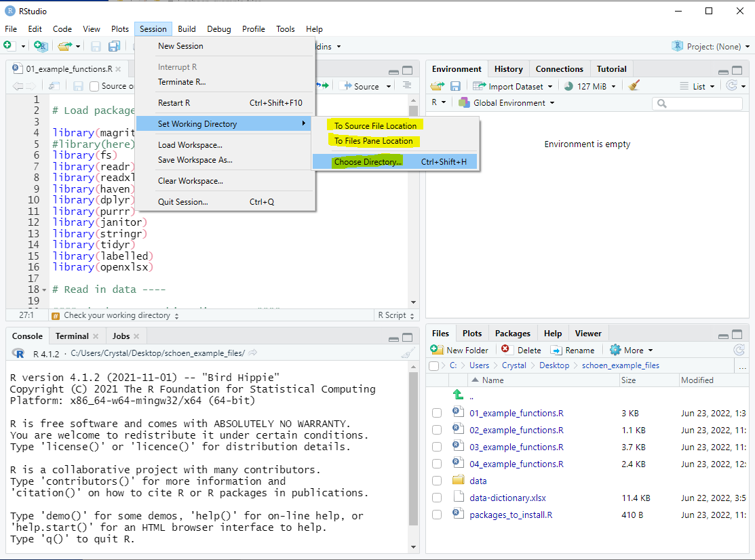The image size is (755, 560).
Task: Tick checkbox for data-dictionary.xlsx row
Action: point(437,498)
